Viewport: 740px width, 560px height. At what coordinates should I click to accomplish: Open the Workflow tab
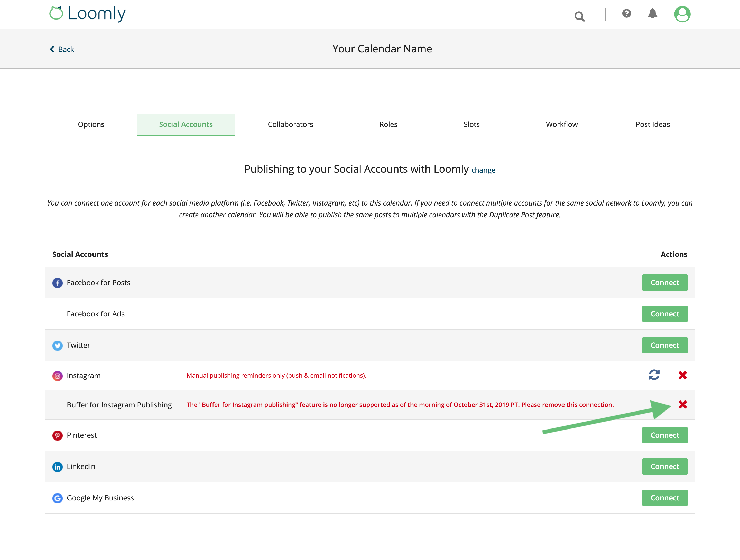coord(561,124)
